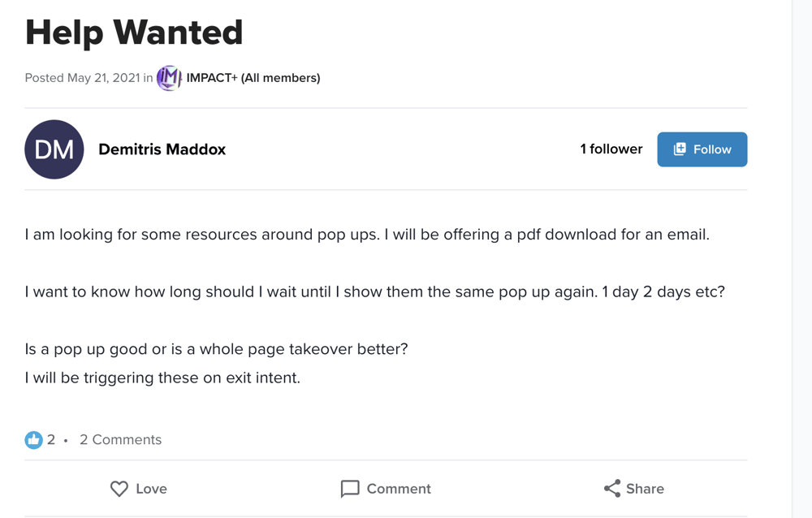View the 1 follower list
This screenshot has width=812, height=518.
(x=611, y=149)
